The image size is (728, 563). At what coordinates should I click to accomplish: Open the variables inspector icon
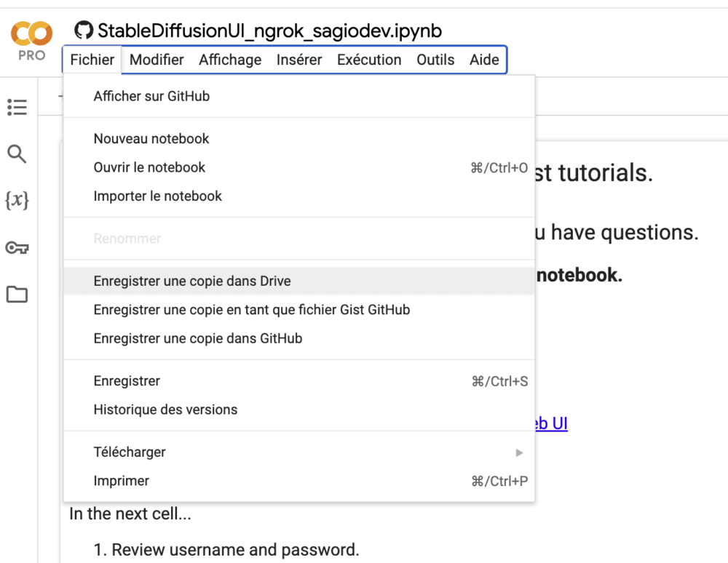(17, 200)
